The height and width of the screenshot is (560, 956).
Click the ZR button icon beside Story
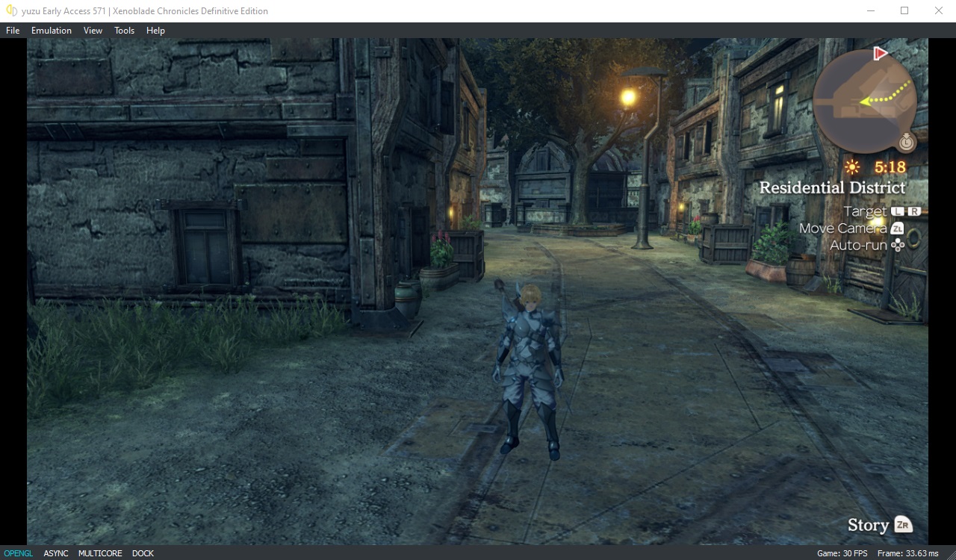click(903, 525)
